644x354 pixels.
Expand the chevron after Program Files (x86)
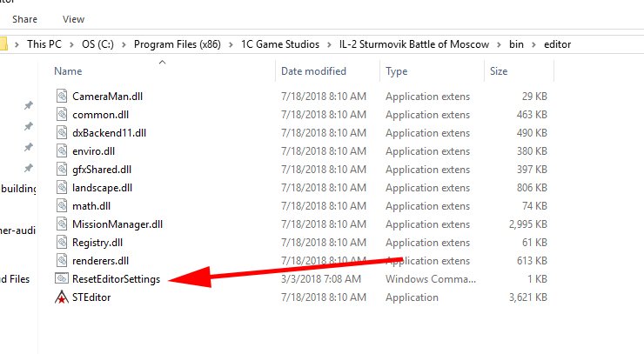[x=234, y=43]
